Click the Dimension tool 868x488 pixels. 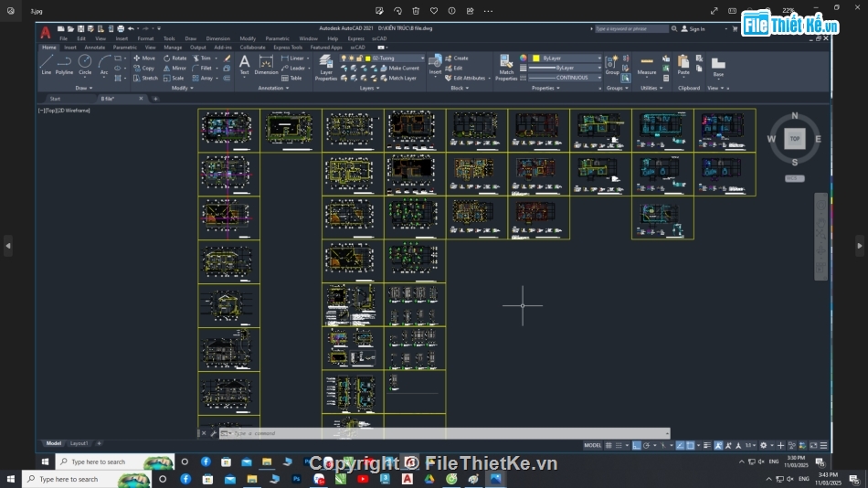click(266, 65)
